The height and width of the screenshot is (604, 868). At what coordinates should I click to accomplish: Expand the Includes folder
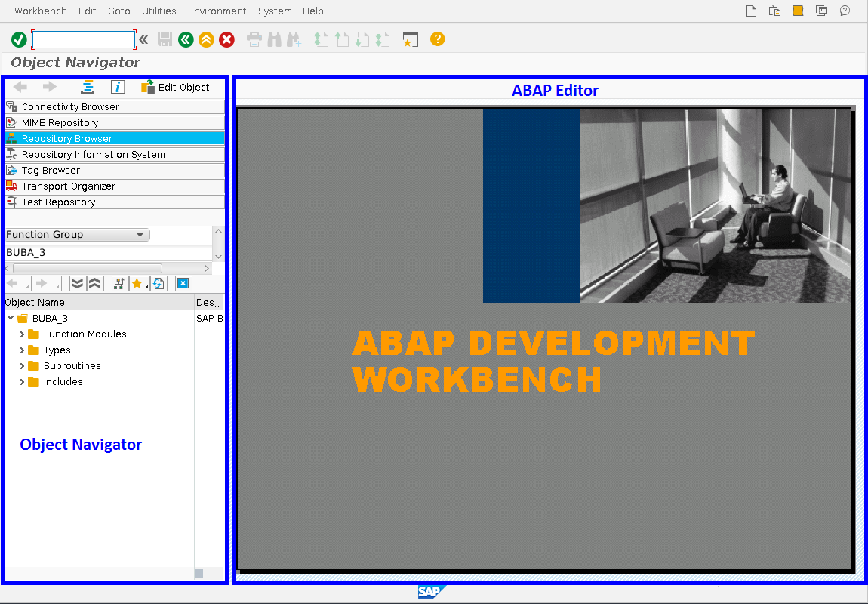[22, 382]
